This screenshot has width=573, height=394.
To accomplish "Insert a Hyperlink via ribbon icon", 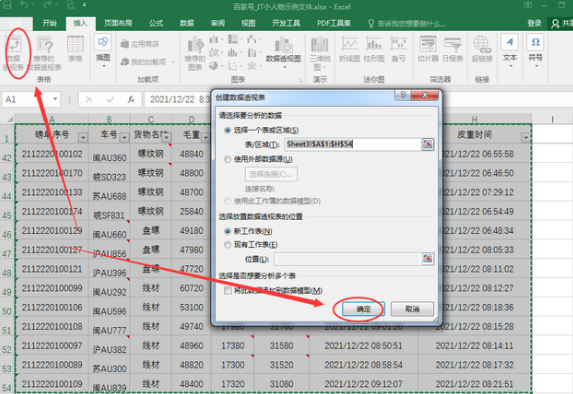I will pyautogui.click(x=482, y=49).
